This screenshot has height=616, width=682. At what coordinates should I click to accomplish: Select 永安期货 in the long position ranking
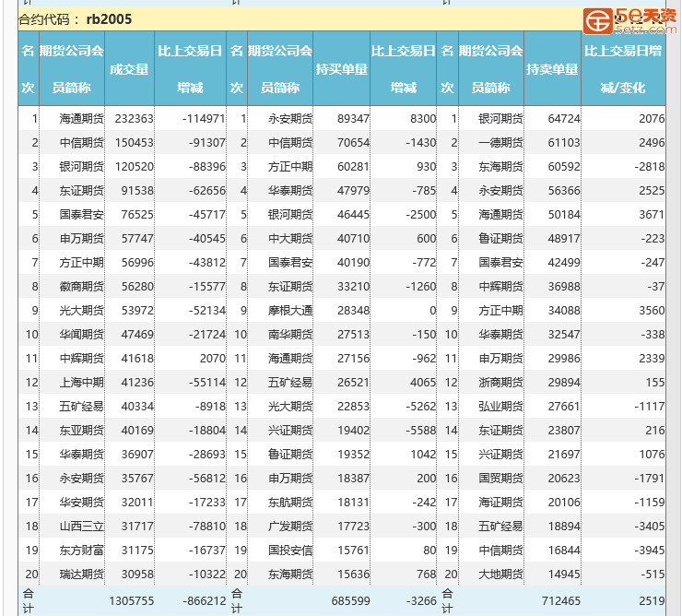pyautogui.click(x=290, y=118)
